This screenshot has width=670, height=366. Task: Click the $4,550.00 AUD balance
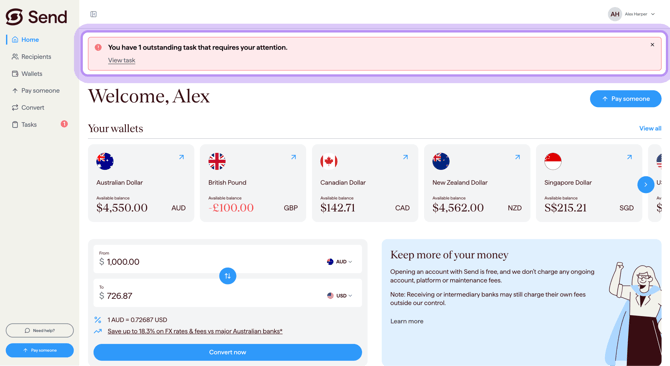[122, 208]
